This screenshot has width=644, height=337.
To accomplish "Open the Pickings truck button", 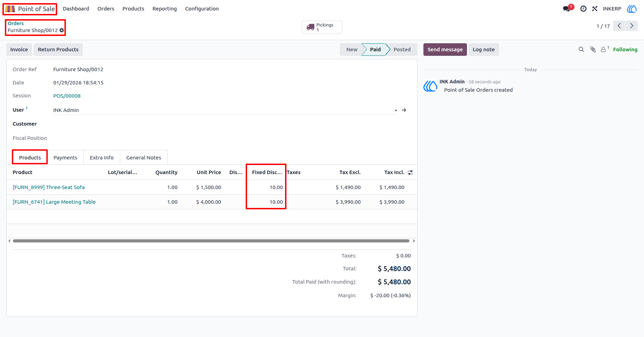I will [322, 27].
